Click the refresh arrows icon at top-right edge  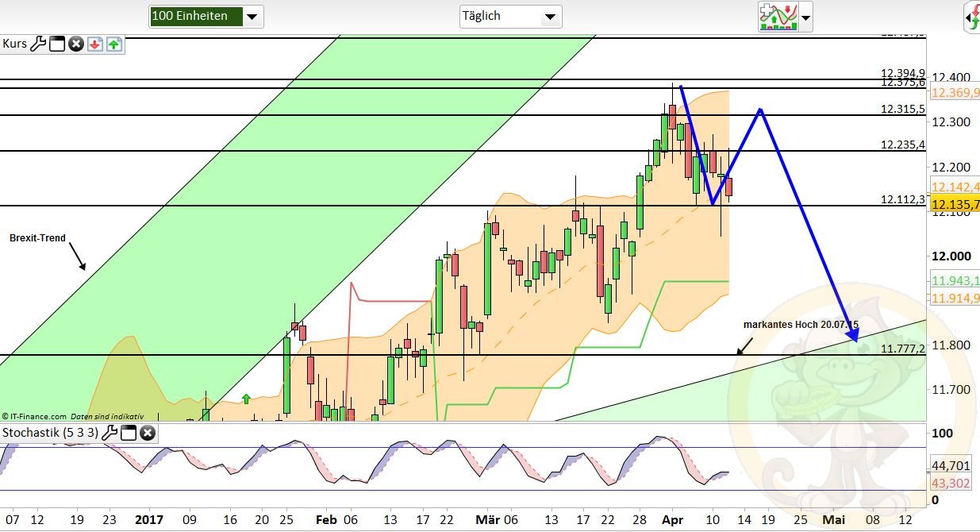[x=974, y=16]
